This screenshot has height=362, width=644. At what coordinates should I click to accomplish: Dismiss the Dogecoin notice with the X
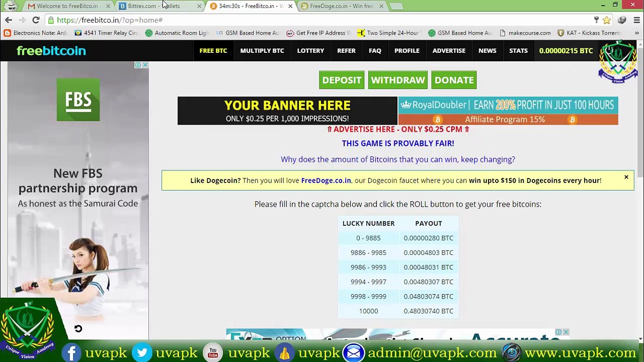(x=626, y=177)
